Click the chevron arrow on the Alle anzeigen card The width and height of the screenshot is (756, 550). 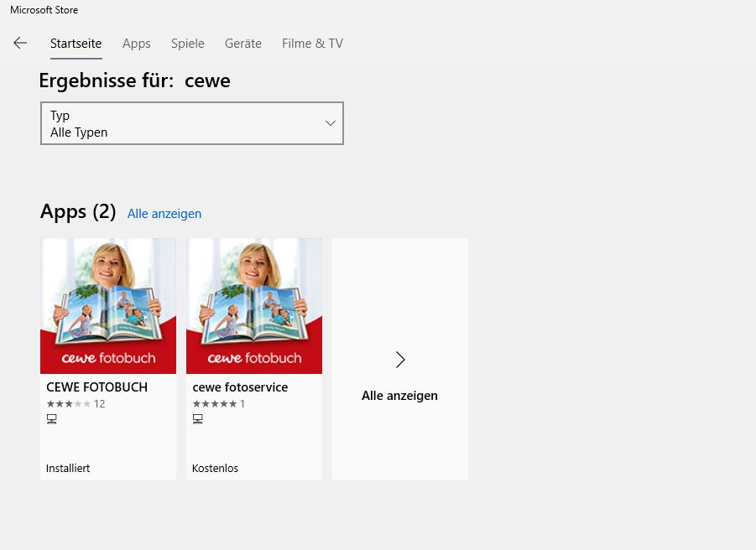click(400, 360)
